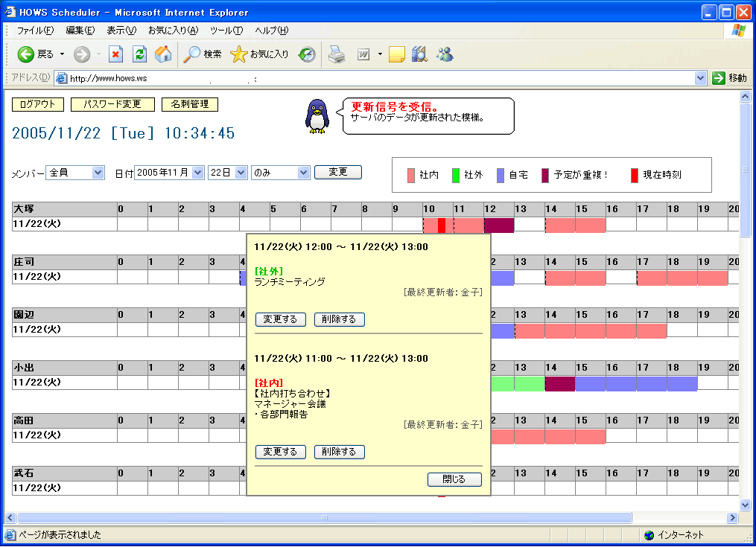Click the Forward arrow toolbar icon
Screen dimensions: 756x547
(82, 54)
